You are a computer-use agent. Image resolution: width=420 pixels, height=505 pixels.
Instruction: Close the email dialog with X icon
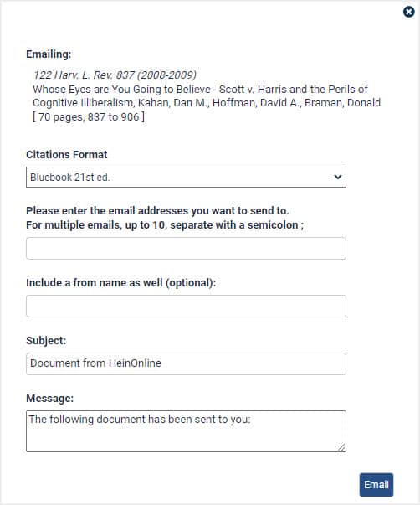pyautogui.click(x=409, y=12)
